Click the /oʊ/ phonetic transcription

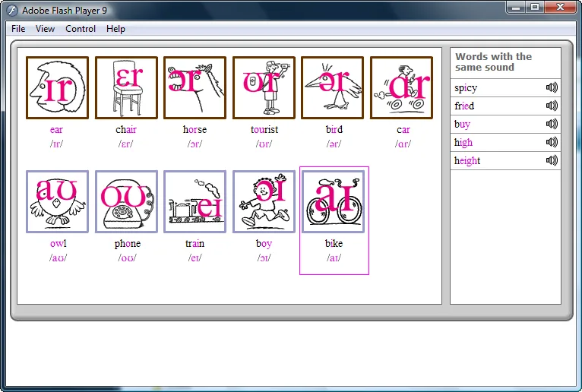128,258
